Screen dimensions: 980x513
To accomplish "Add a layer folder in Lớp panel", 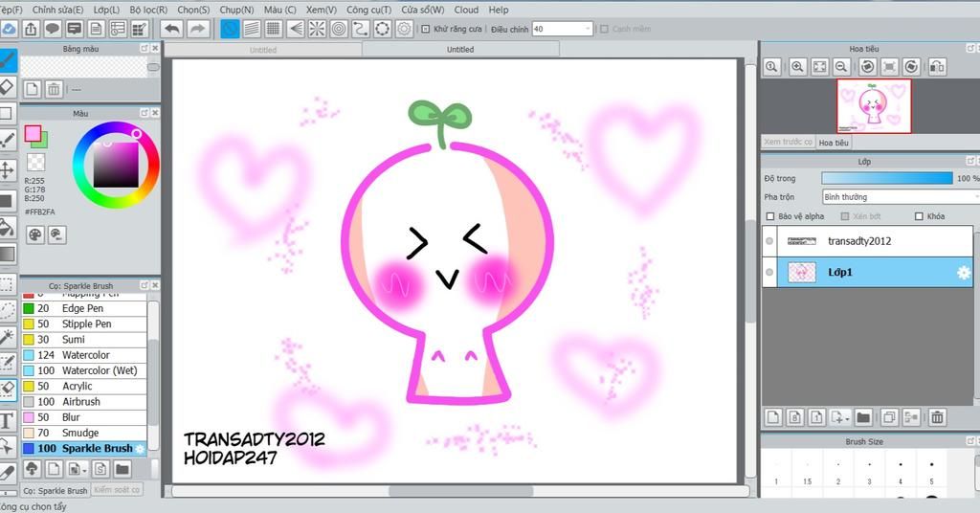I will (863, 416).
